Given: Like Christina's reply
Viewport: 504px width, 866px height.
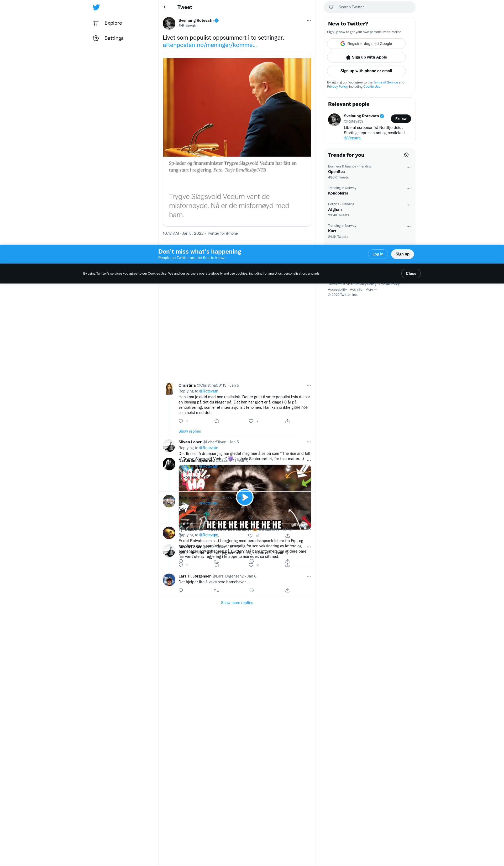Looking at the screenshot, I should tap(251, 421).
